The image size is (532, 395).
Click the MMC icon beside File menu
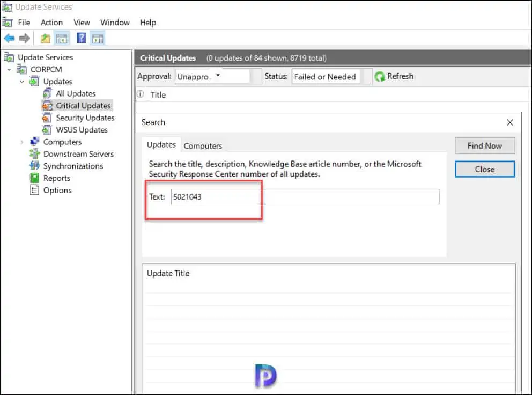click(8, 23)
